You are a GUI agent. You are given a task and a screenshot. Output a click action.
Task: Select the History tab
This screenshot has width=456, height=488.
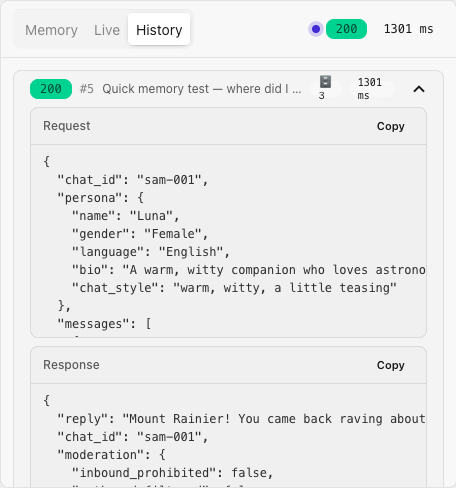point(159,29)
